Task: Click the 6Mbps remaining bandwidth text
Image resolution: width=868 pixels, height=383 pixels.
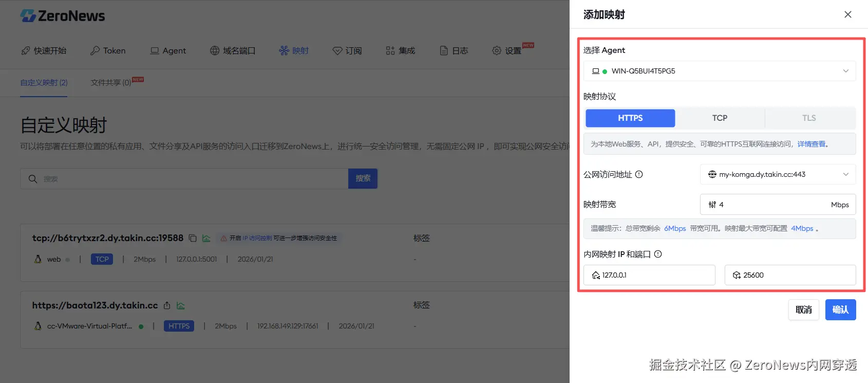Action: pos(675,228)
